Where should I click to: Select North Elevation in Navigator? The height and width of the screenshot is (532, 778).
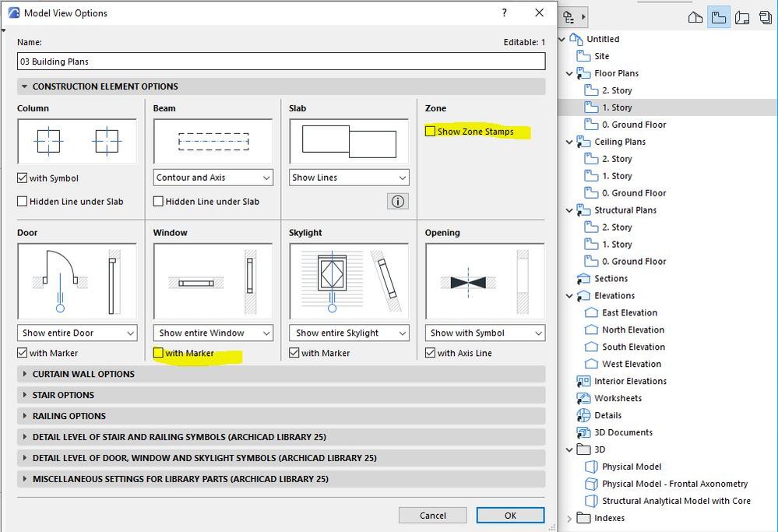click(x=632, y=330)
